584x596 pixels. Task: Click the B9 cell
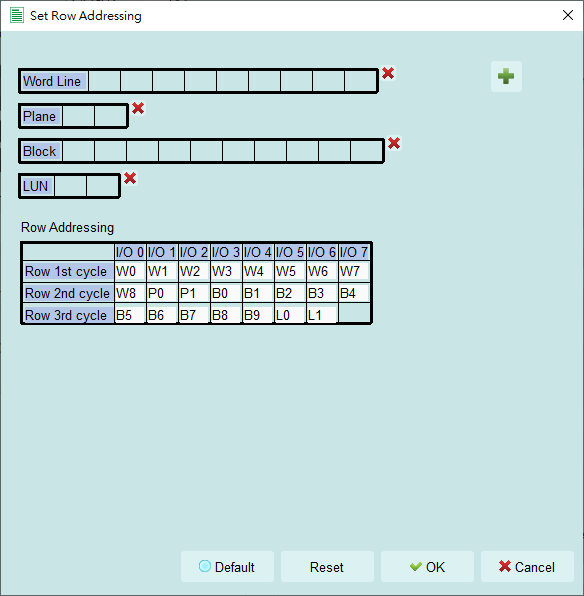pyautogui.click(x=258, y=315)
